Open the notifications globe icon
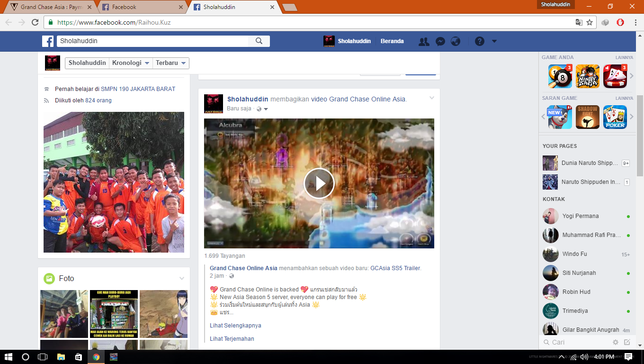644x364 pixels. [456, 41]
